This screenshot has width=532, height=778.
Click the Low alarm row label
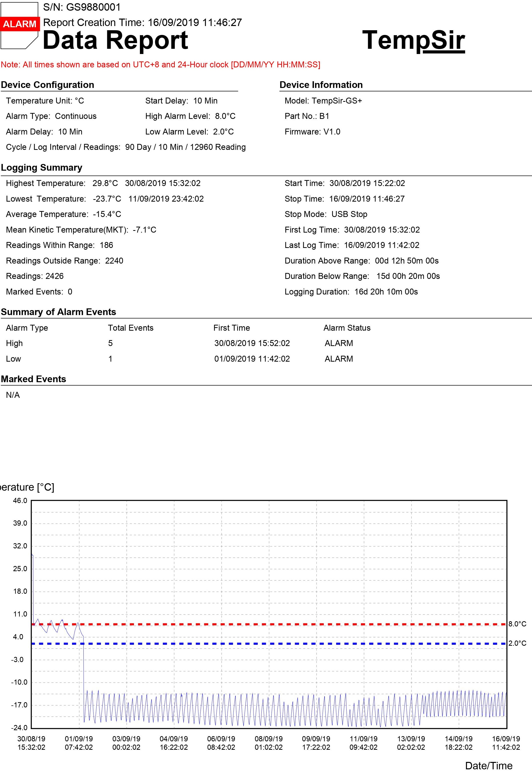(13, 359)
